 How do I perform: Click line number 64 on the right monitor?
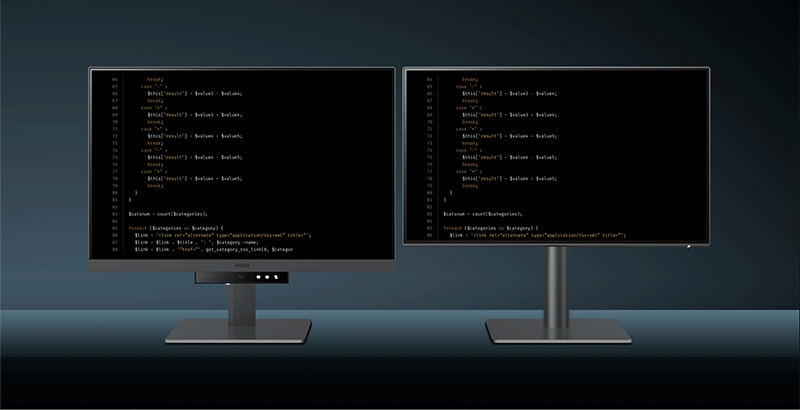[429, 79]
